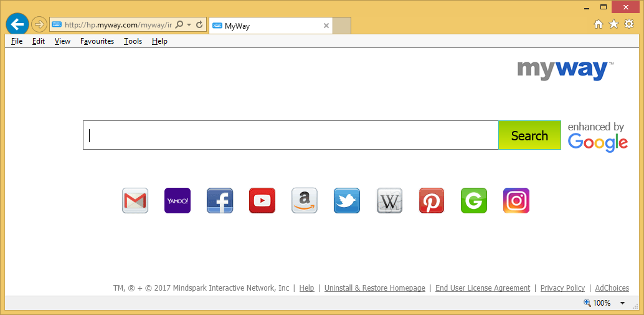Open the browser Help menu
The width and height of the screenshot is (644, 315).
point(160,41)
